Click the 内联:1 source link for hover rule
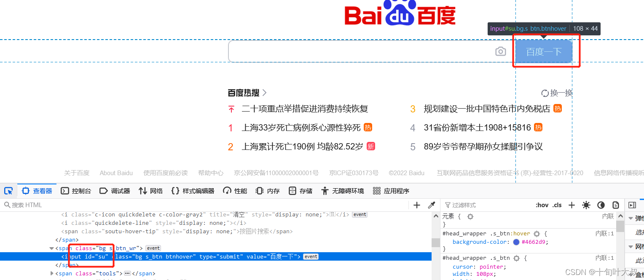 [x=605, y=233]
